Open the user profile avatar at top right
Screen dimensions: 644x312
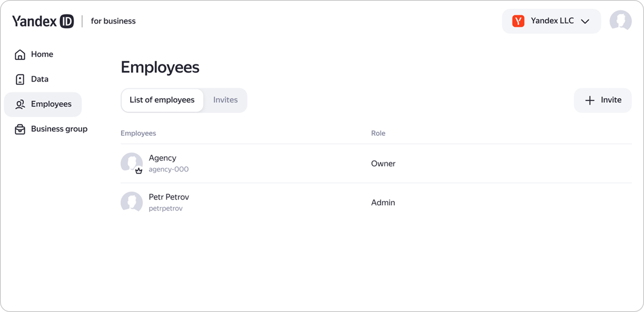click(x=620, y=21)
